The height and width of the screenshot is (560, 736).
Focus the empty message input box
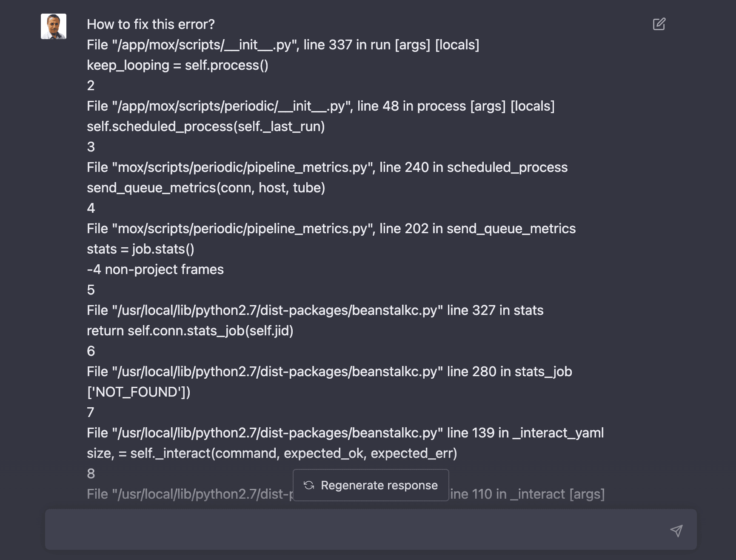(x=353, y=529)
